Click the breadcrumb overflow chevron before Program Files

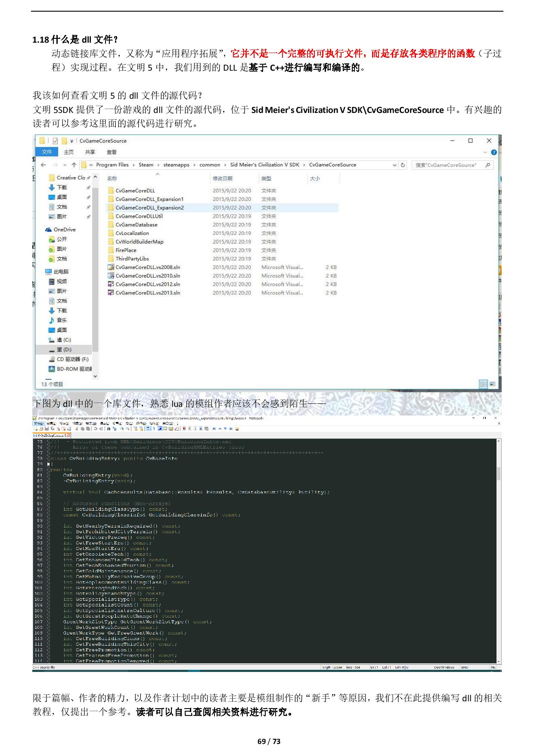91,165
